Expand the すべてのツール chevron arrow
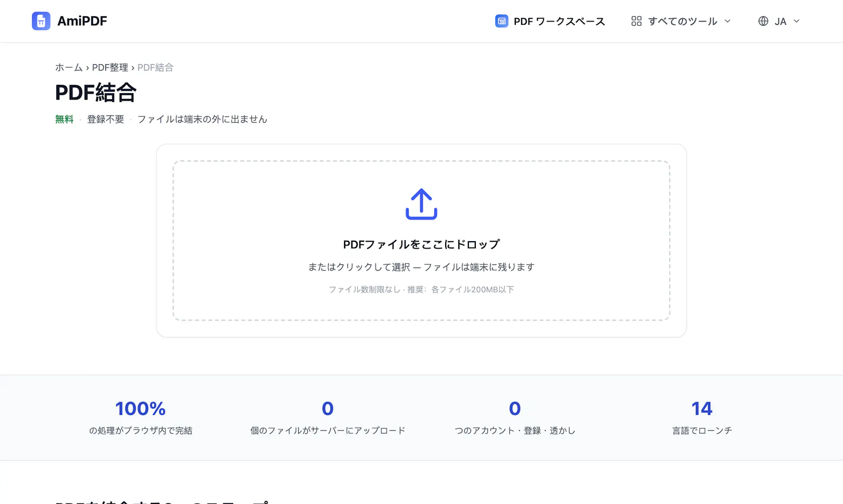Viewport: 843px width, 504px height. 728,21
